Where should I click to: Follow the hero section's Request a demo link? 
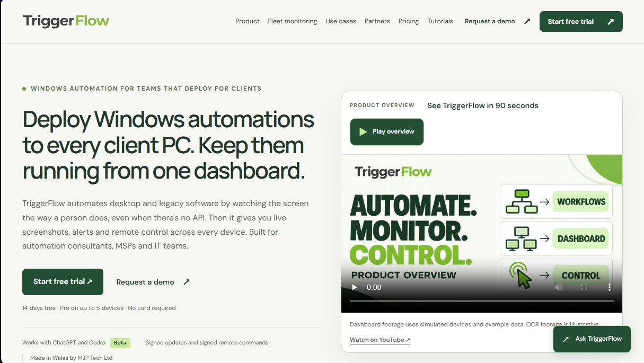pyautogui.click(x=153, y=282)
